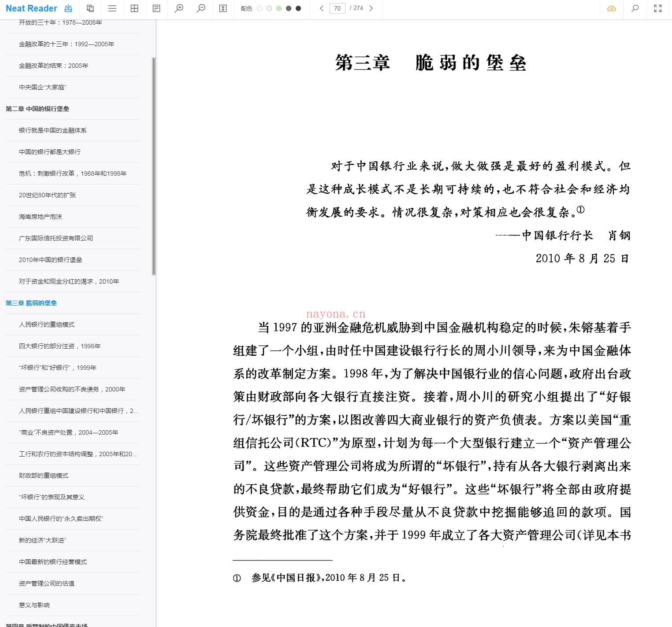Open section 对于资金和现金分红的渴求，2010年

(x=69, y=281)
